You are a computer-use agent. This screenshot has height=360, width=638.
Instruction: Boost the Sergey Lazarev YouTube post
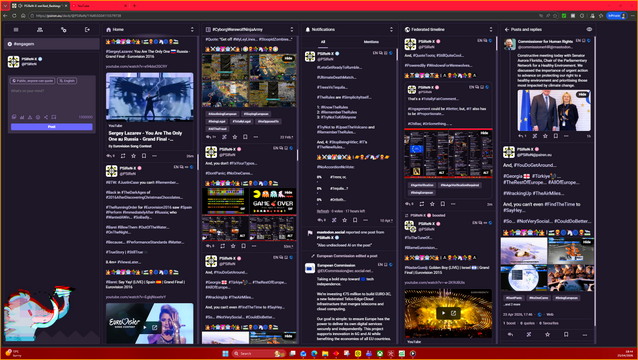pyautogui.click(x=123, y=156)
